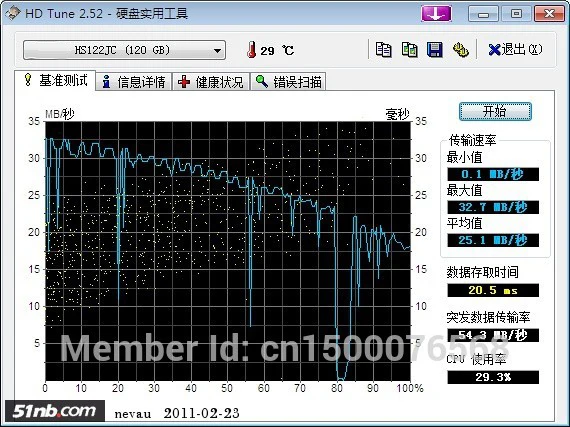Click the HD Tune app icon in title bar
The image size is (570, 427).
[x=12, y=14]
